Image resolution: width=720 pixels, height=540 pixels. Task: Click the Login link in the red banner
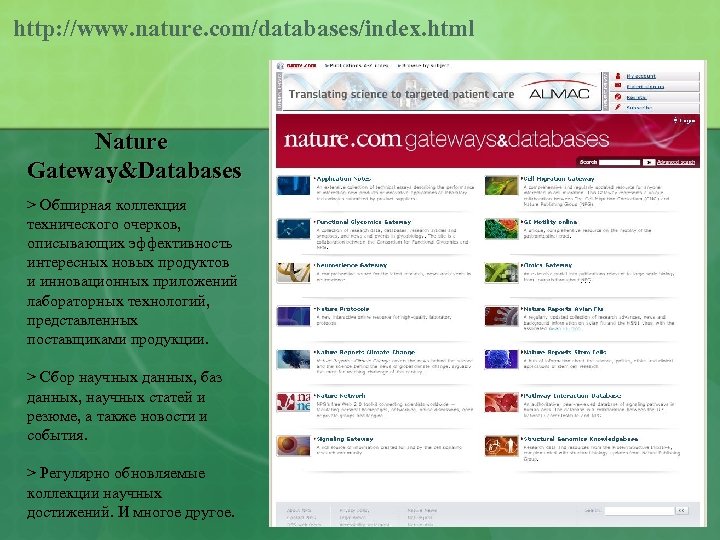tap(685, 120)
